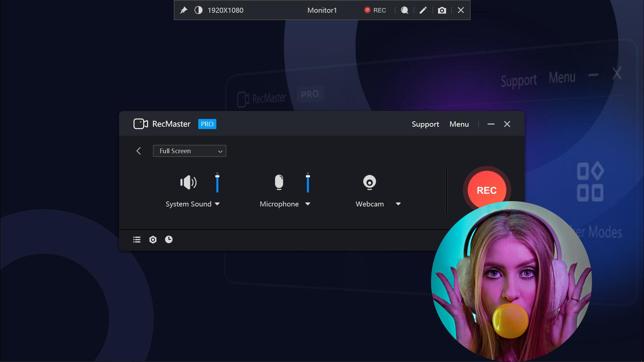Start recording with the REC button
Image resolution: width=644 pixels, height=362 pixels.
[x=486, y=190]
